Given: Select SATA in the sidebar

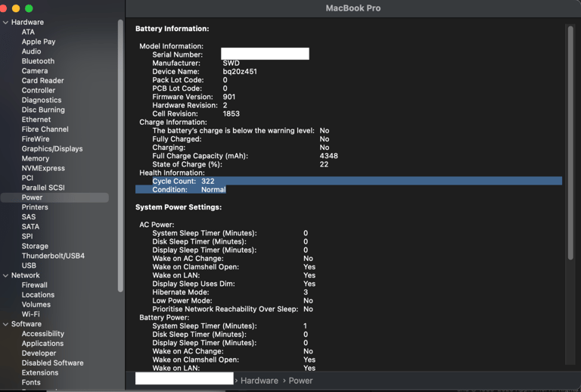Looking at the screenshot, I should 30,227.
